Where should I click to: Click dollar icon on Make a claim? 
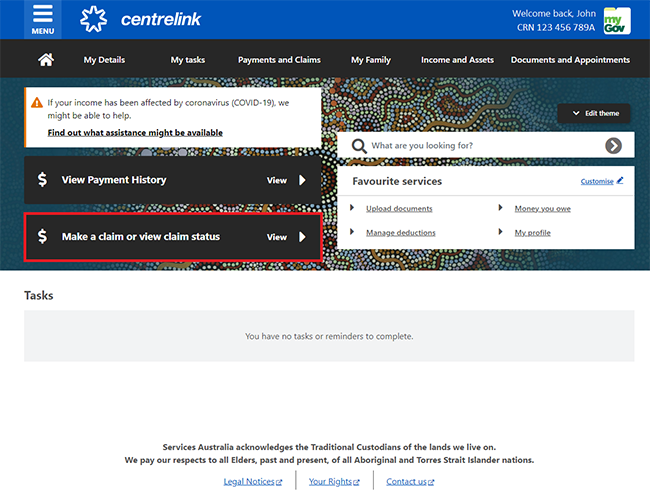(x=42, y=236)
